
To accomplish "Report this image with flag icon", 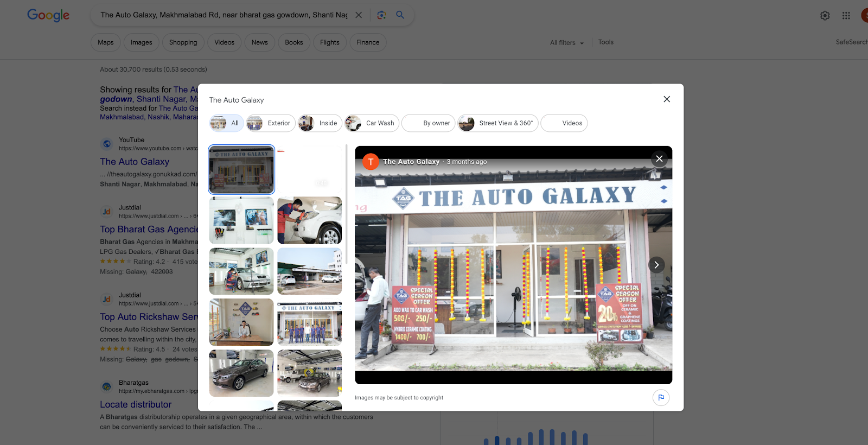I will (661, 398).
